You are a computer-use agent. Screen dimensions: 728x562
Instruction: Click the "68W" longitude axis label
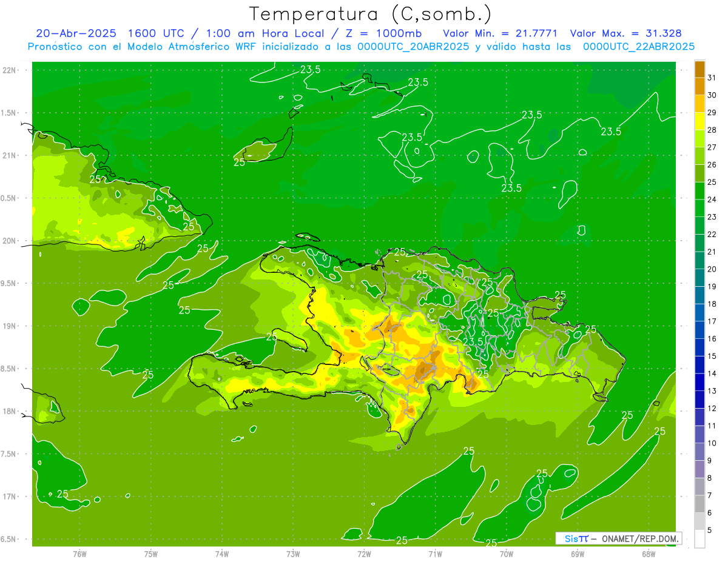[649, 554]
